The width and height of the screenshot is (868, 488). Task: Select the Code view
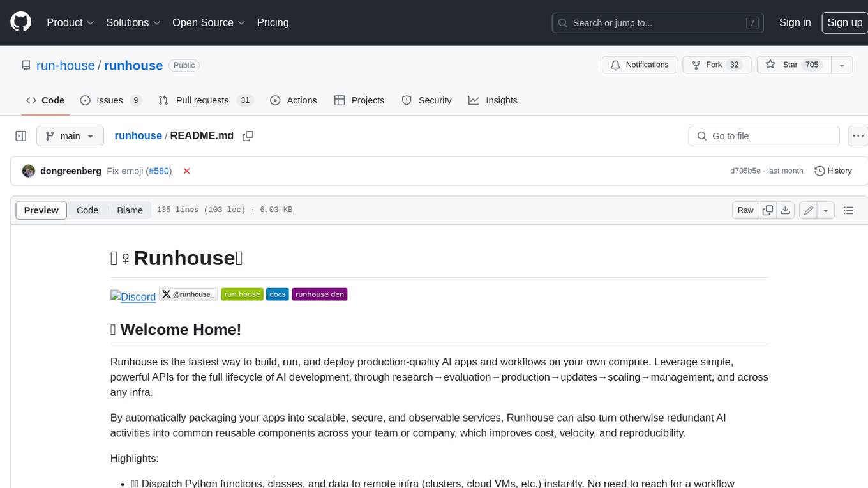pyautogui.click(x=87, y=210)
